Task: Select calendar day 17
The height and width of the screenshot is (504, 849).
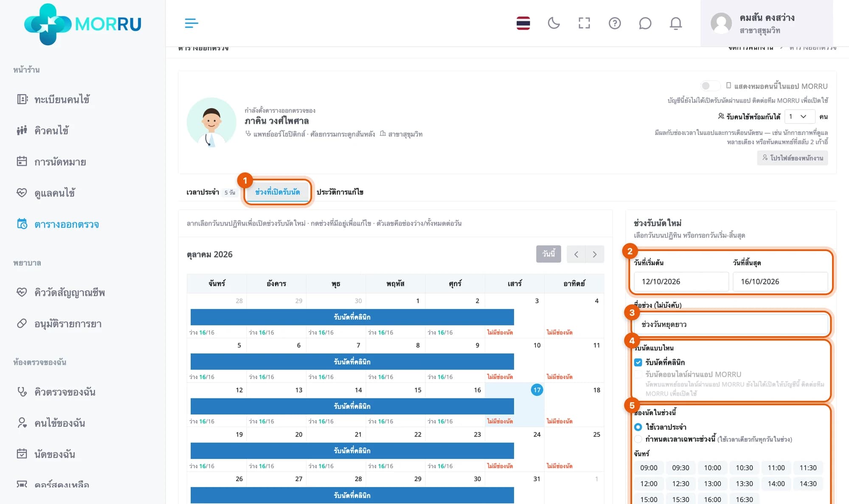Action: point(537,390)
